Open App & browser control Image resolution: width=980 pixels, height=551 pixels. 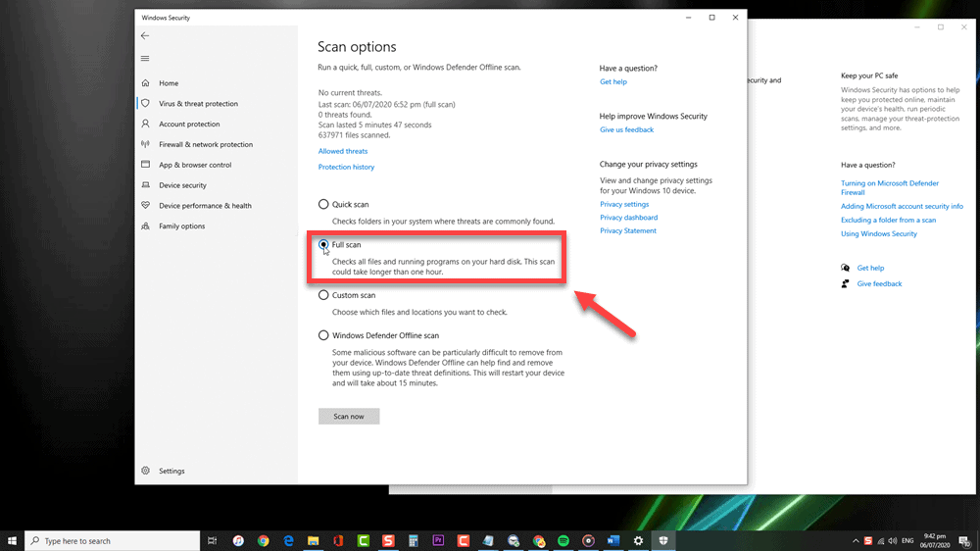(x=195, y=165)
